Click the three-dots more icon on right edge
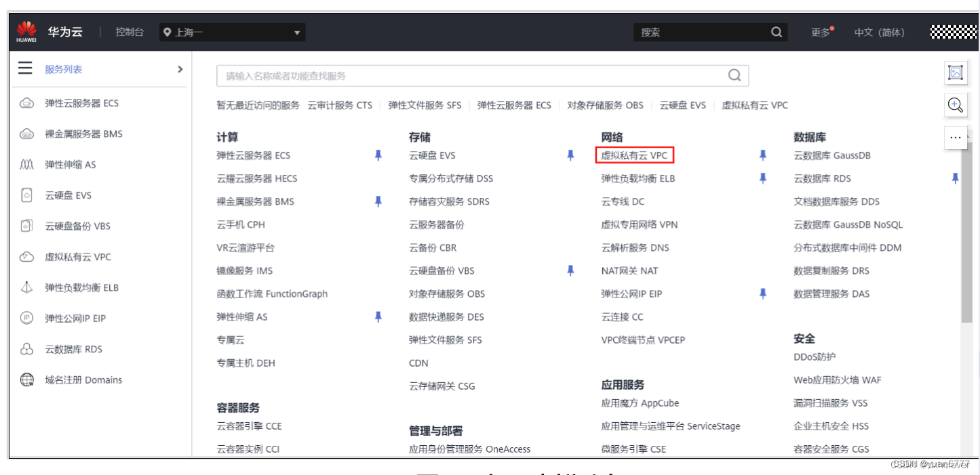980x475 pixels. (x=956, y=137)
